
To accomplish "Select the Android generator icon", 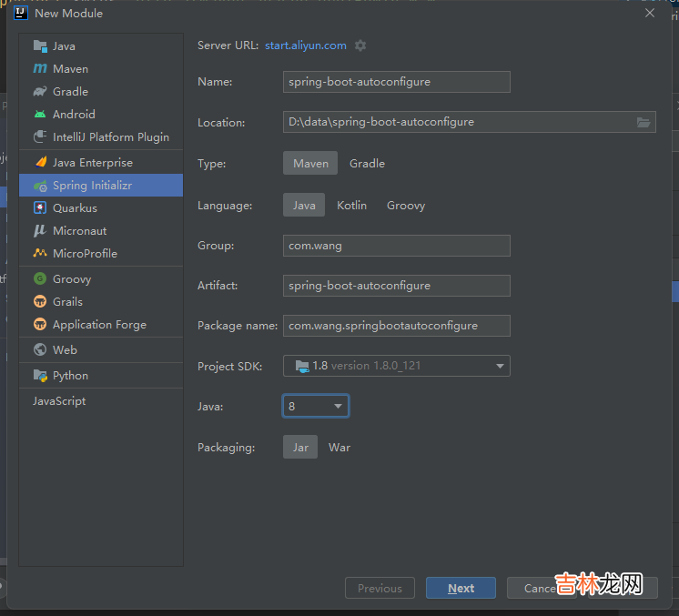I will (x=40, y=115).
